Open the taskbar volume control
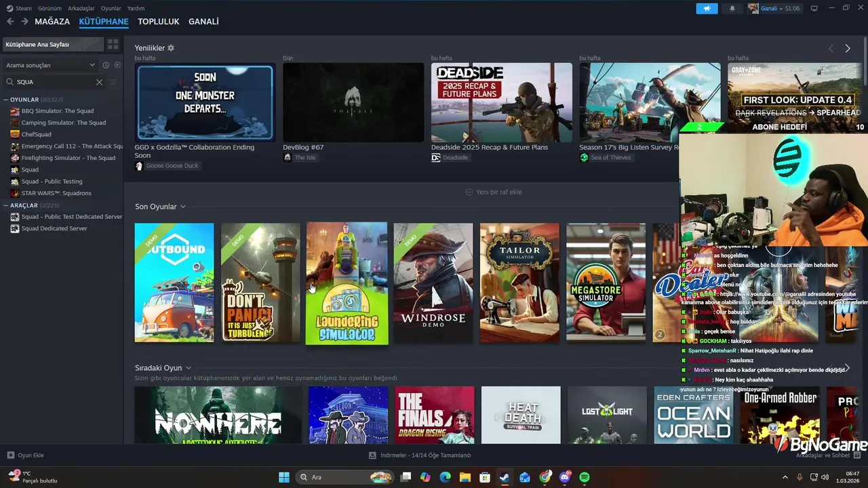 pos(825,477)
